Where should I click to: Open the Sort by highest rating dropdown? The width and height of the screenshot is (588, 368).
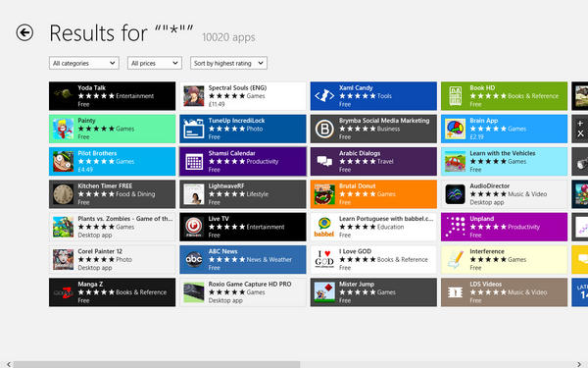pyautogui.click(x=228, y=63)
